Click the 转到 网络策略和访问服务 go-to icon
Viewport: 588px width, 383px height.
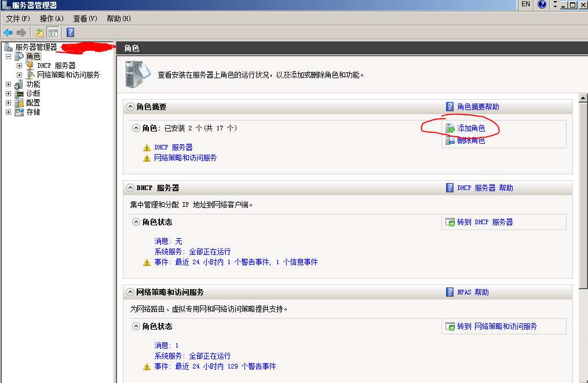click(x=450, y=326)
